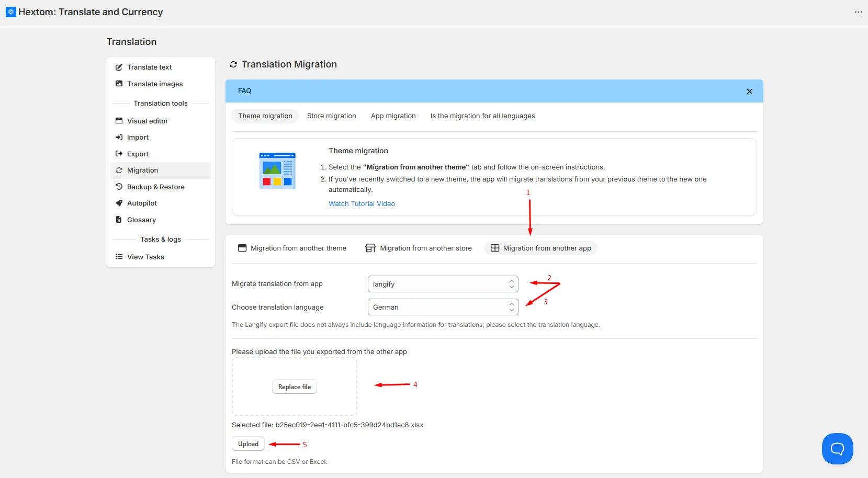Screen dimensions: 868x478
Task: Open the three-dot more options menu
Action: pos(858,12)
